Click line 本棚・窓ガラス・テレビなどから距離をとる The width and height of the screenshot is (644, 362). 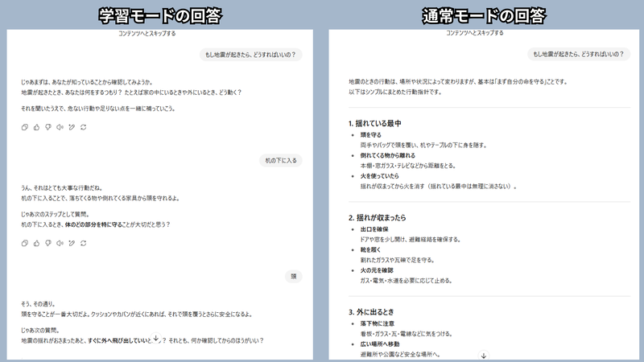[408, 166]
